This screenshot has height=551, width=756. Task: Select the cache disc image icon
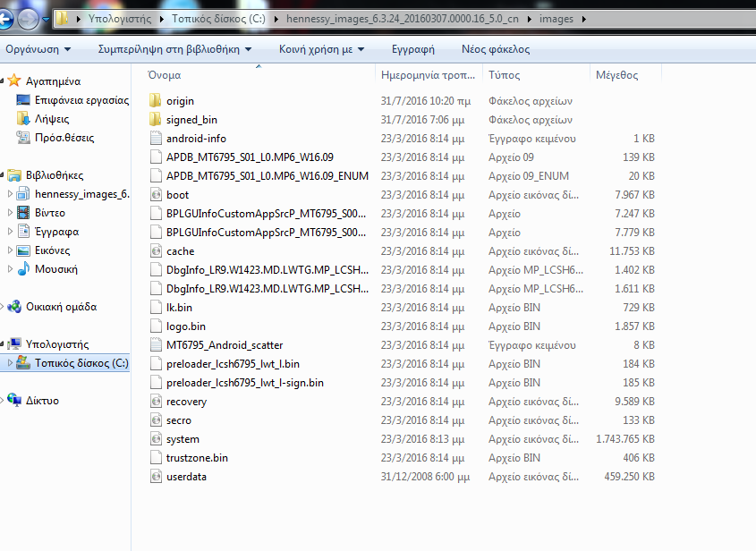pyautogui.click(x=156, y=251)
